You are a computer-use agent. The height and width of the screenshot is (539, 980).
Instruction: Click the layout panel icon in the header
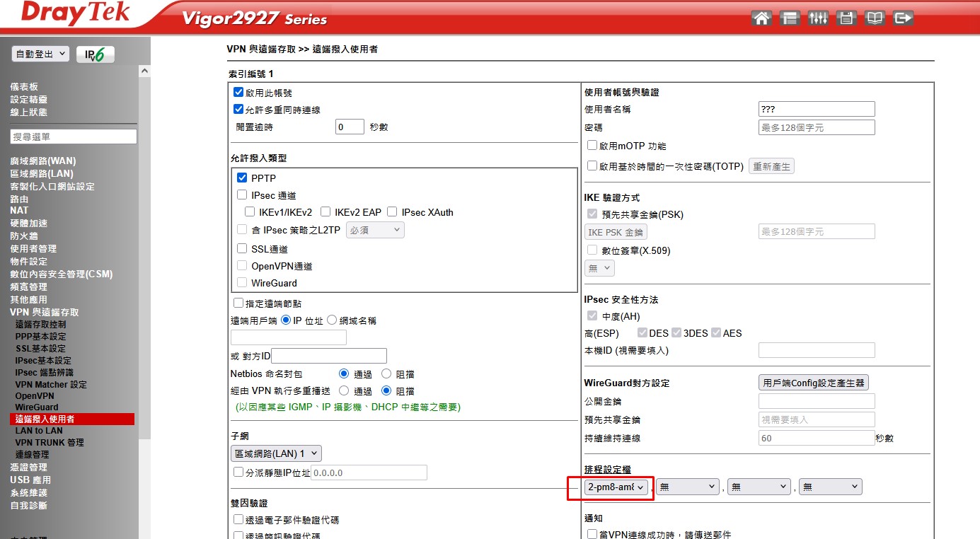[790, 18]
